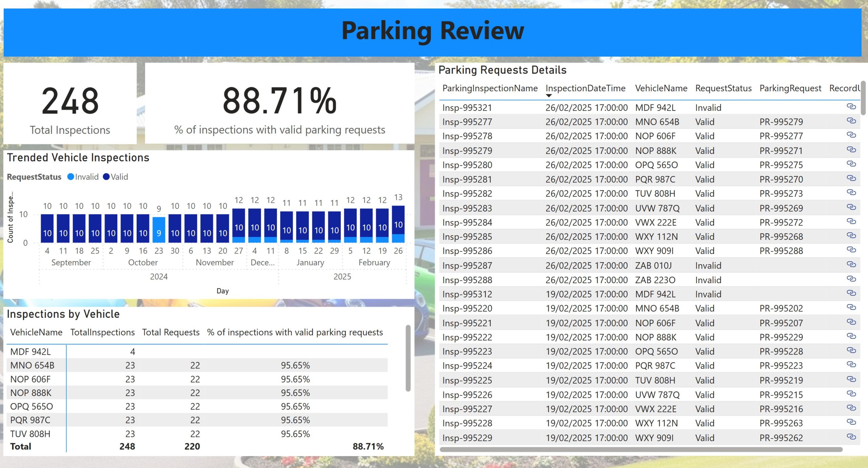Click horizontal scrollbar under Parking Requests Details
The width and height of the screenshot is (868, 468).
pos(641,449)
